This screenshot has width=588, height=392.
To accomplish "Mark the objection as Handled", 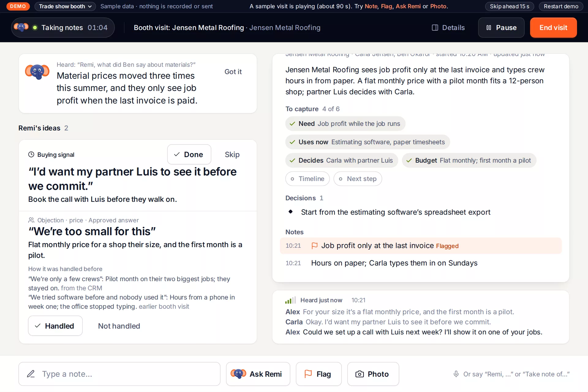I will pyautogui.click(x=55, y=326).
